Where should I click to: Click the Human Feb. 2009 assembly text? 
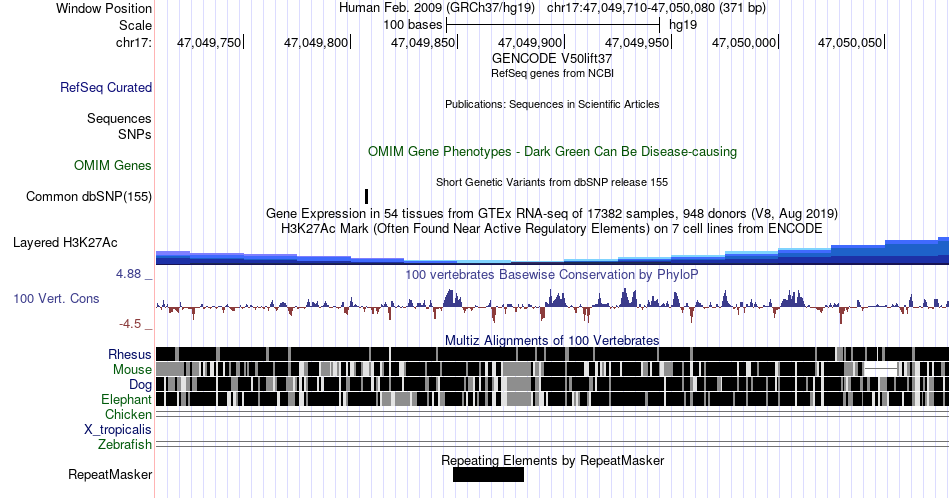click(437, 8)
